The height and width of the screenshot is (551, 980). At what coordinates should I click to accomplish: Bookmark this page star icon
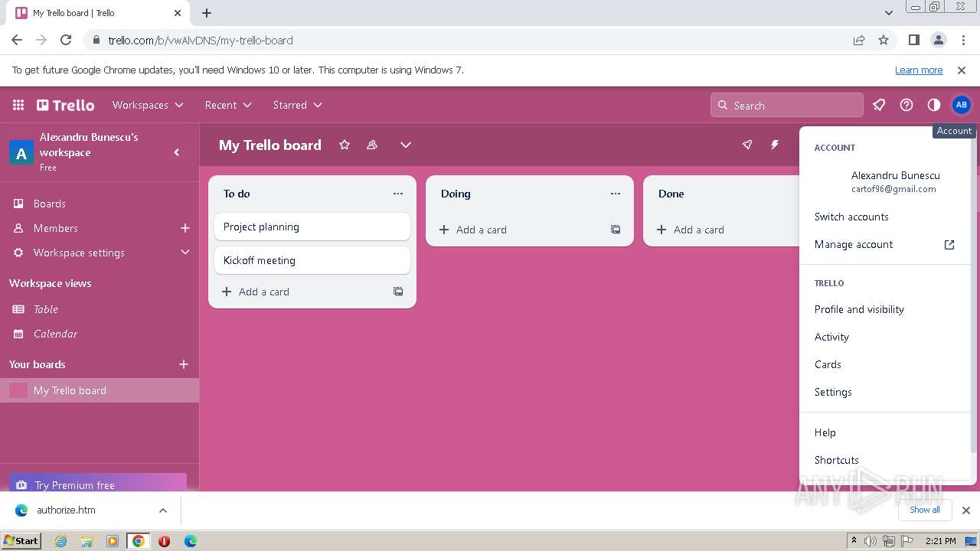(884, 40)
